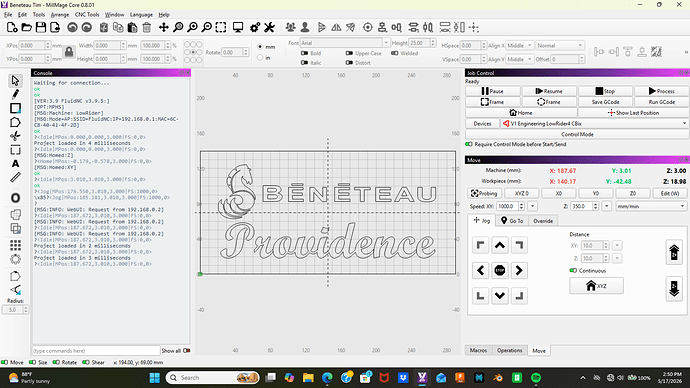Select the scissors cut tool

15,136
